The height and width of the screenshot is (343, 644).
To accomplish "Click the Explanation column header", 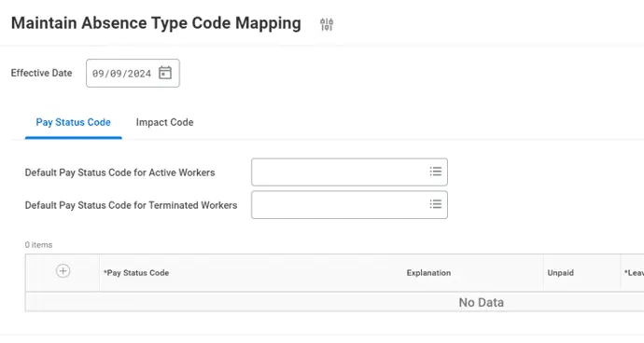I will tap(428, 273).
